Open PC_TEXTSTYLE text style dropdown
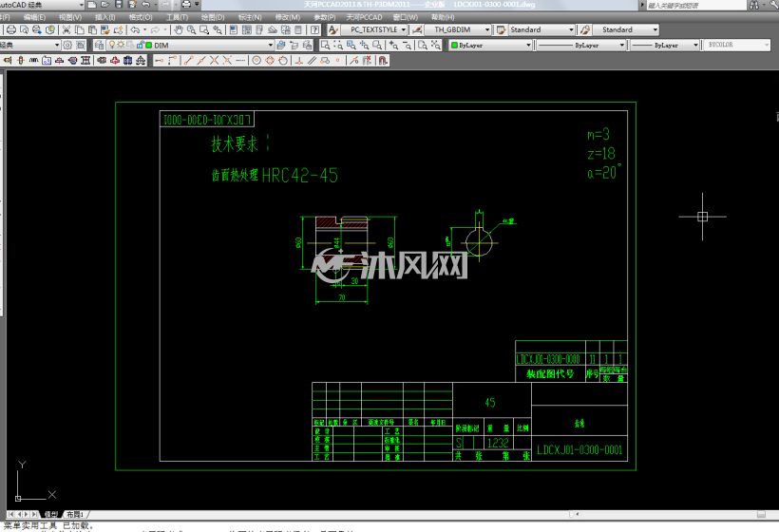This screenshot has width=779, height=532. [x=404, y=29]
